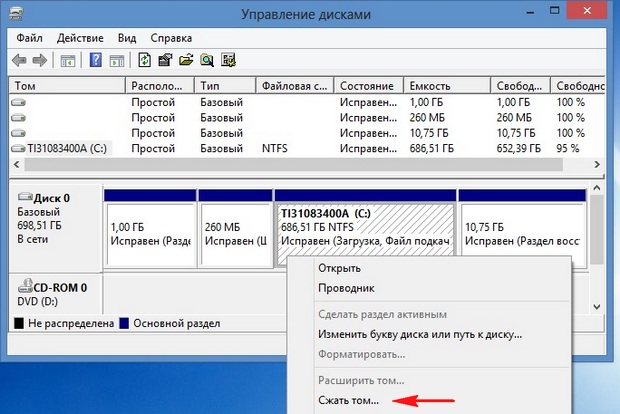The image size is (620, 414).
Task: Click the horizontal scrollbar right arrow
Action: [597, 164]
